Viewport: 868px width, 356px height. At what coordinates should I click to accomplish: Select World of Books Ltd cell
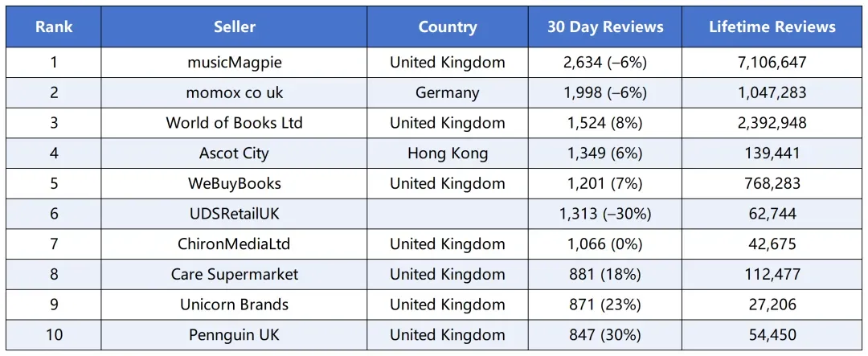click(x=234, y=123)
